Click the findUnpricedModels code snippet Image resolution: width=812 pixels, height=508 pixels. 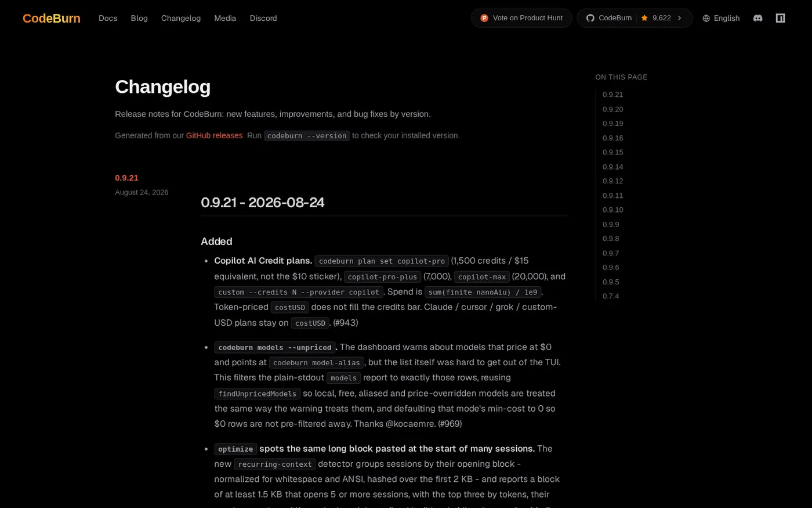[x=258, y=394]
